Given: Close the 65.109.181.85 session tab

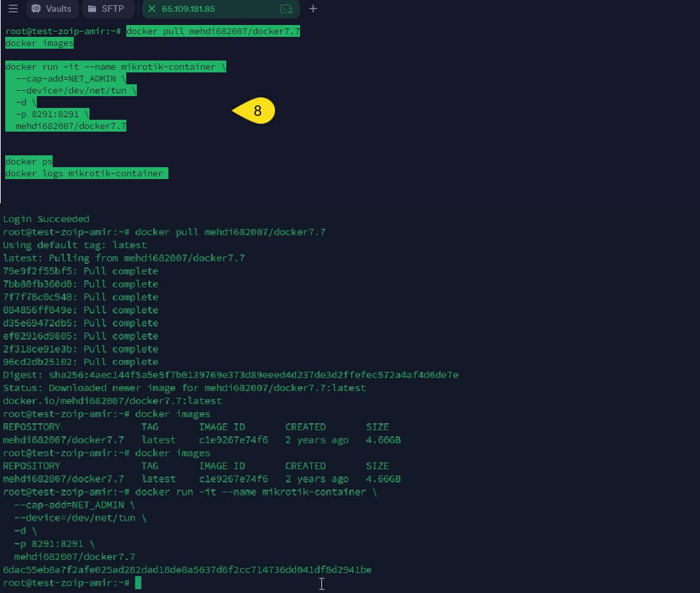Looking at the screenshot, I should click(153, 9).
